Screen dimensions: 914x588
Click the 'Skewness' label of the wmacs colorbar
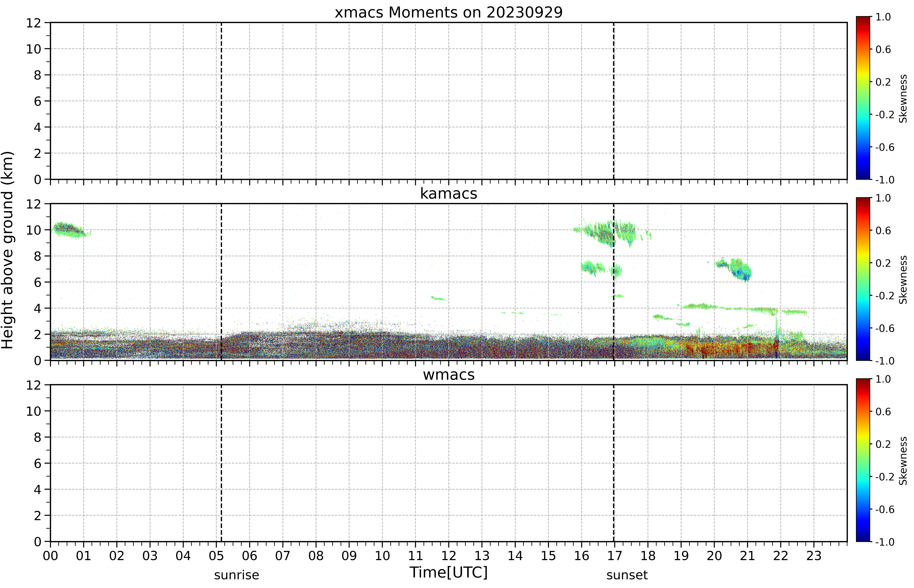[903, 461]
